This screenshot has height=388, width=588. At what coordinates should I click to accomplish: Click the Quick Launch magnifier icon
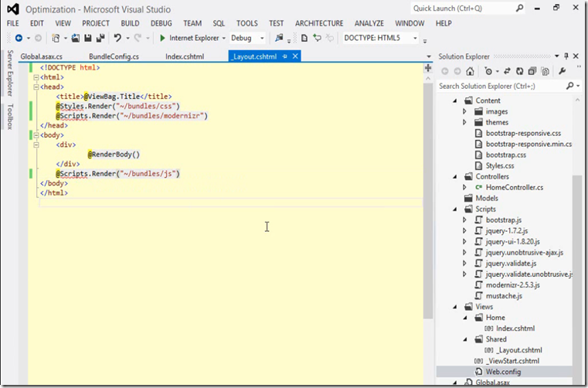coord(519,9)
